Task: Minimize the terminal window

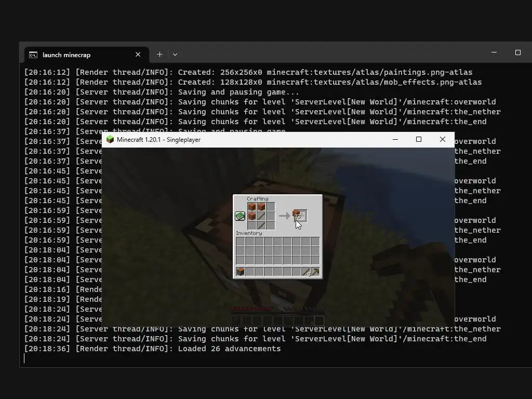Action: tap(494, 52)
